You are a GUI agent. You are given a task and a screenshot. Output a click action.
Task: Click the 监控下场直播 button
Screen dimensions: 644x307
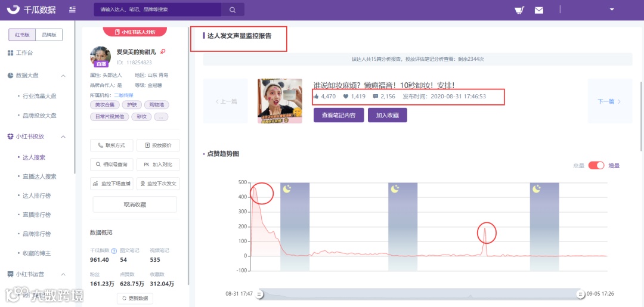[112, 184]
